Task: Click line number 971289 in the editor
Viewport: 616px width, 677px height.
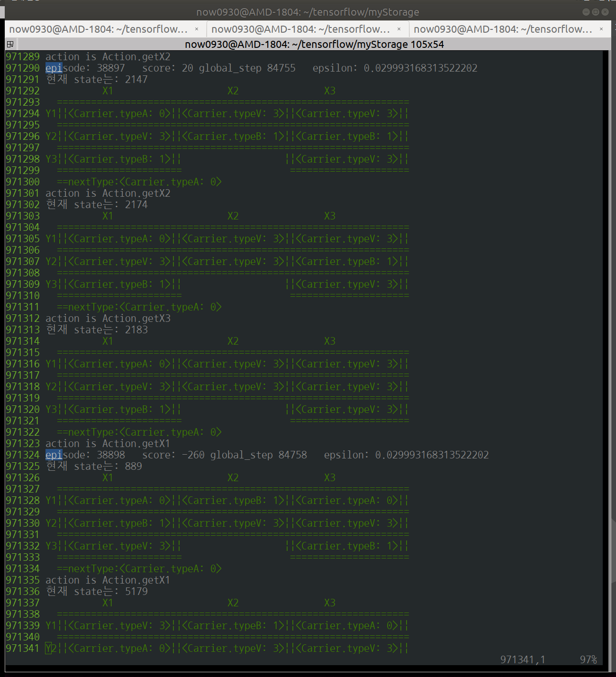Action: click(23, 57)
